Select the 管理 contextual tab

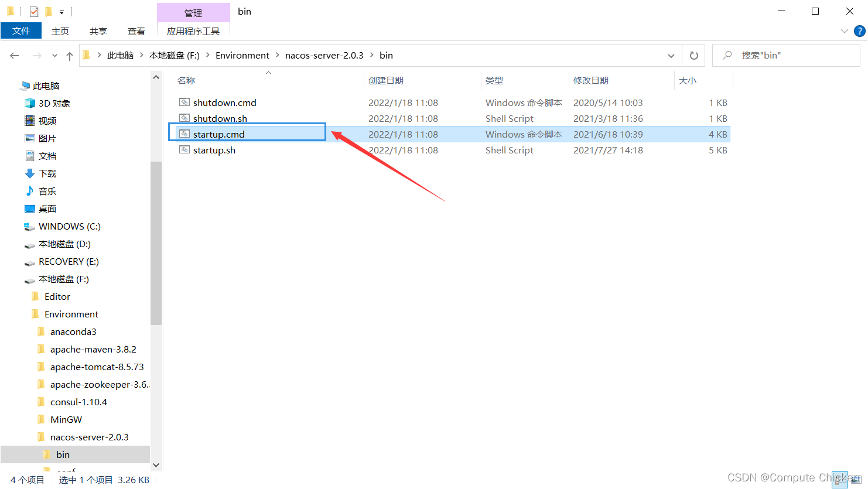point(193,12)
